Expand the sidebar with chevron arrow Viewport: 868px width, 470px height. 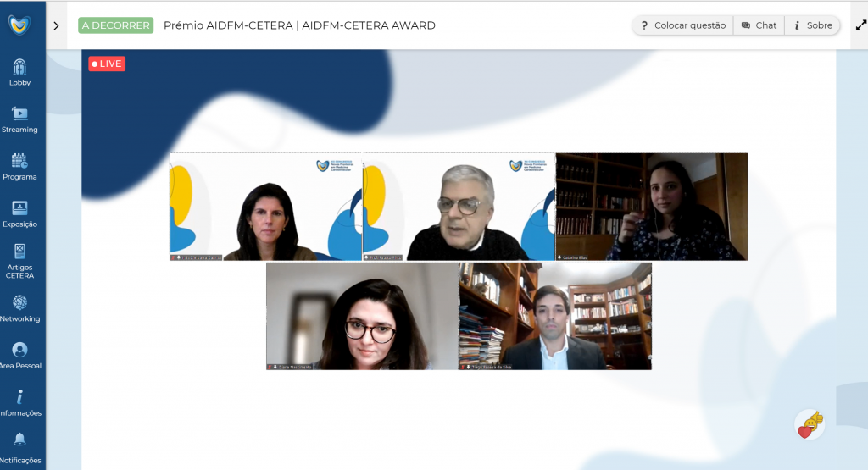coord(56,25)
